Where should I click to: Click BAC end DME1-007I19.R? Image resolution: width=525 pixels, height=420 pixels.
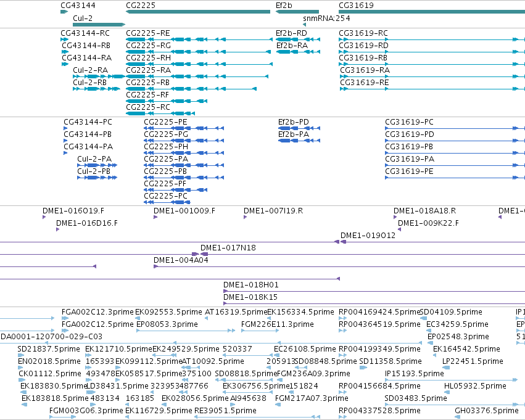pos(273,211)
